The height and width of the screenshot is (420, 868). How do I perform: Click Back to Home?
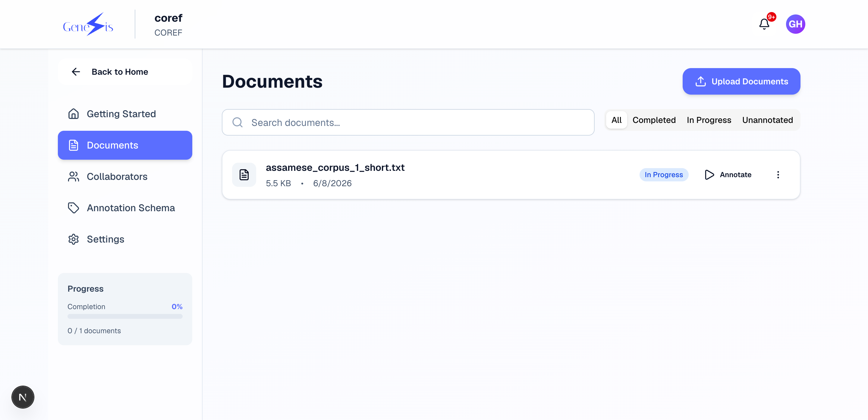(125, 72)
